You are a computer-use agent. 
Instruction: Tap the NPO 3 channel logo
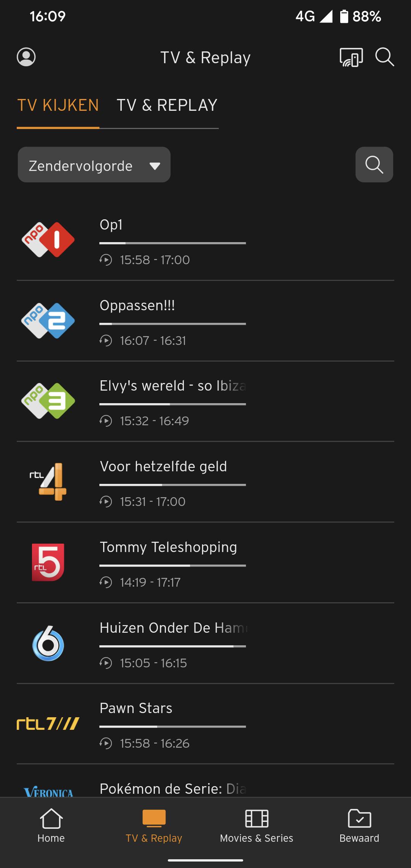[48, 401]
